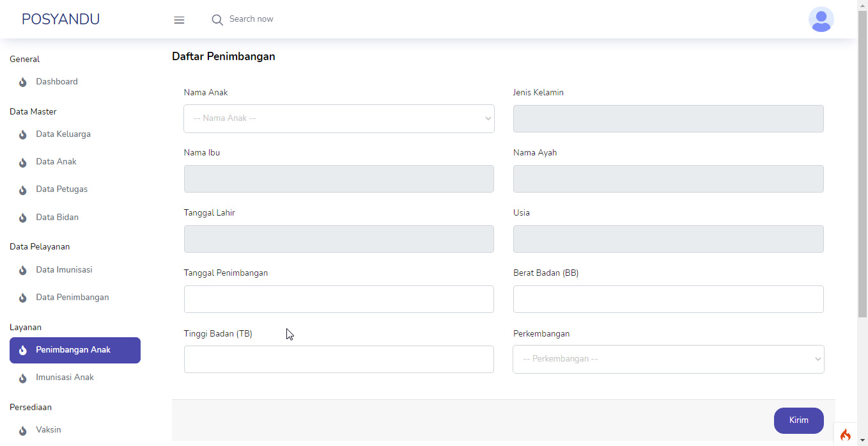Open the Perkembangan dropdown
Image resolution: width=868 pixels, height=446 pixels.
(x=668, y=359)
